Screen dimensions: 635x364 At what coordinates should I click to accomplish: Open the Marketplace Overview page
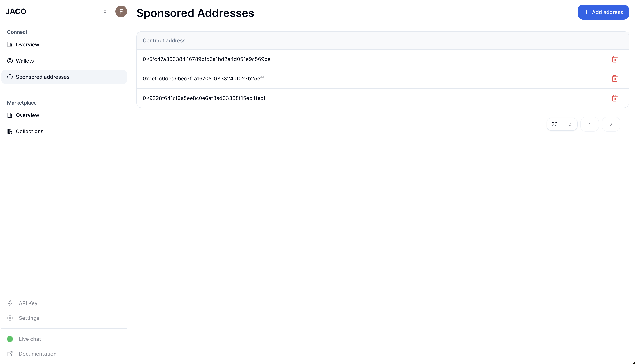click(x=27, y=115)
